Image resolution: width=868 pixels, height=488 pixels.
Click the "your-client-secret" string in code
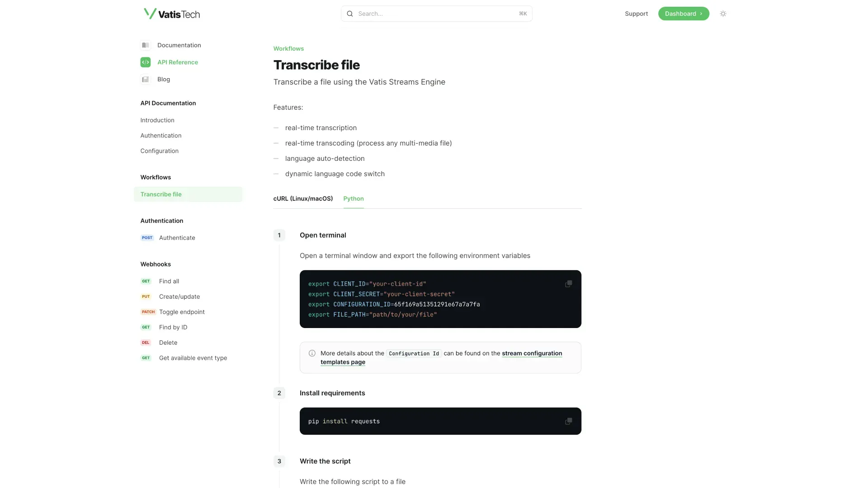click(x=419, y=294)
